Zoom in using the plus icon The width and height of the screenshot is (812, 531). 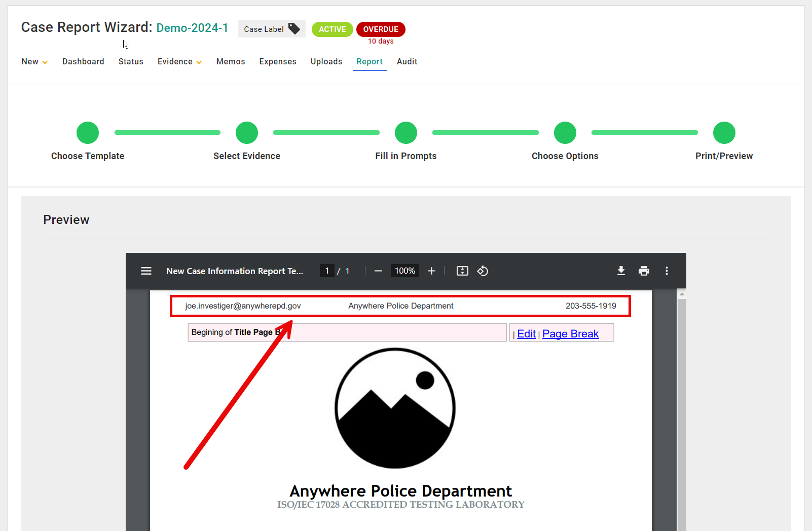click(431, 271)
